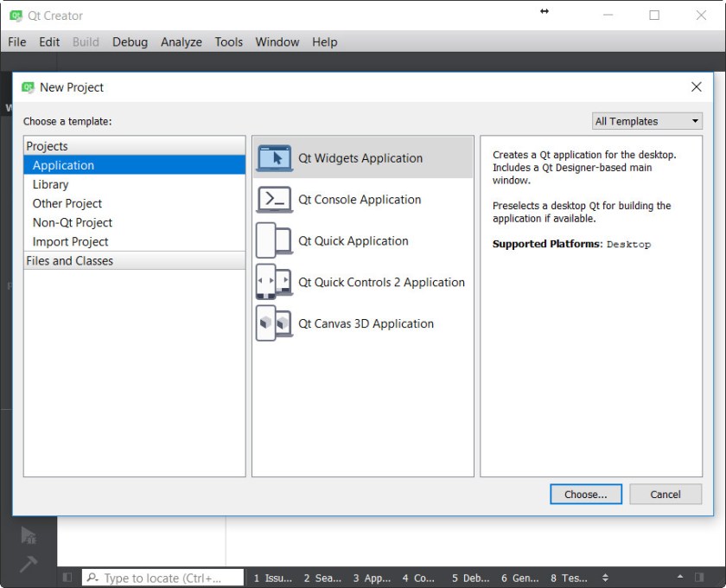The image size is (726, 588).
Task: Choose Non-Qt Project category
Action: 73,222
